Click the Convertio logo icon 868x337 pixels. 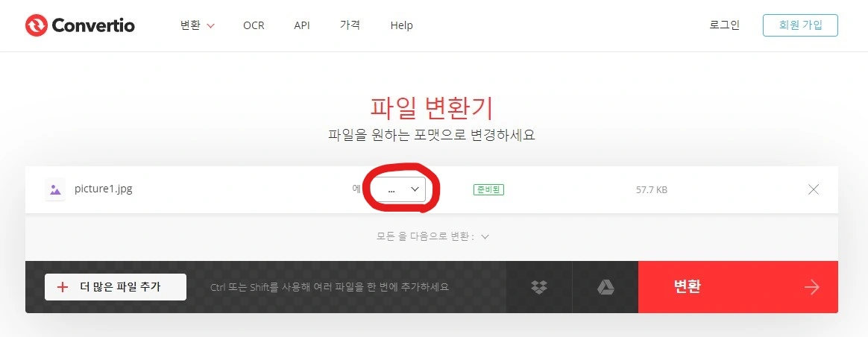[36, 25]
